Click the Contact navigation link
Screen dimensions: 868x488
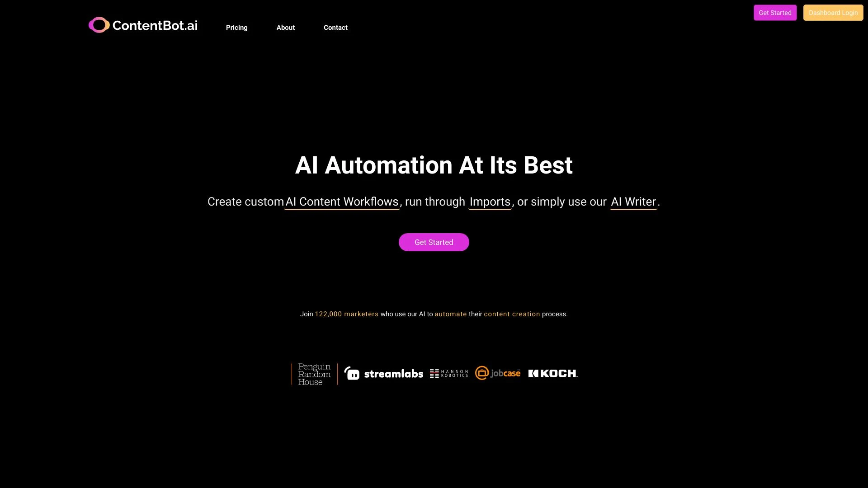(335, 27)
